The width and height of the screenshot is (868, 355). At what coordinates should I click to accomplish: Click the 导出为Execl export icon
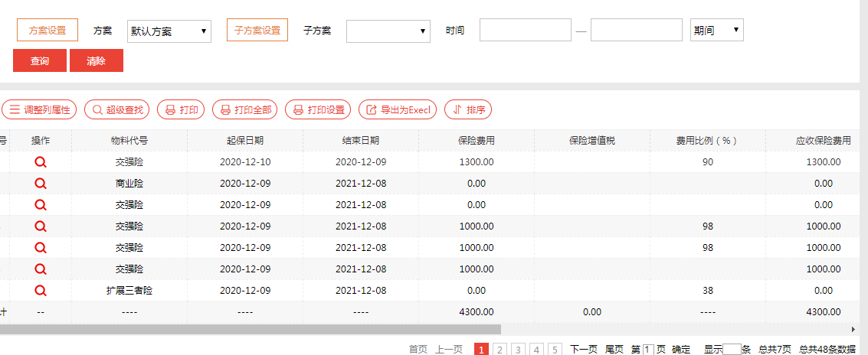[372, 109]
